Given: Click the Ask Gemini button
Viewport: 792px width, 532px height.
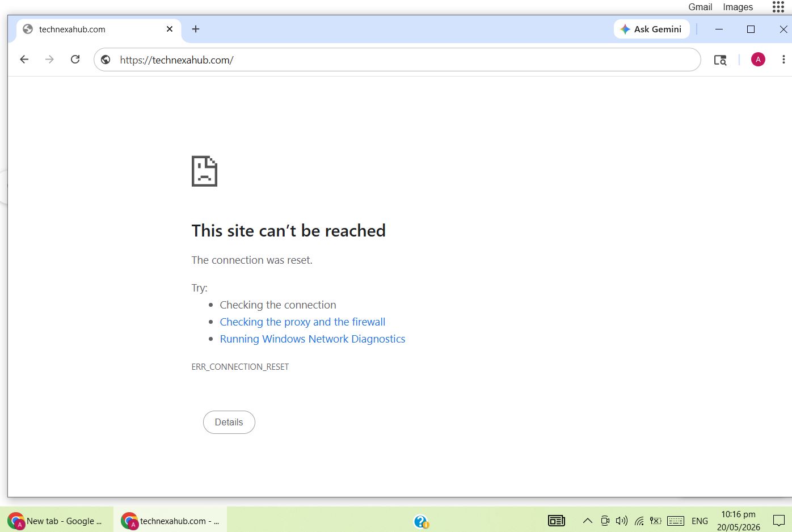Looking at the screenshot, I should (651, 29).
